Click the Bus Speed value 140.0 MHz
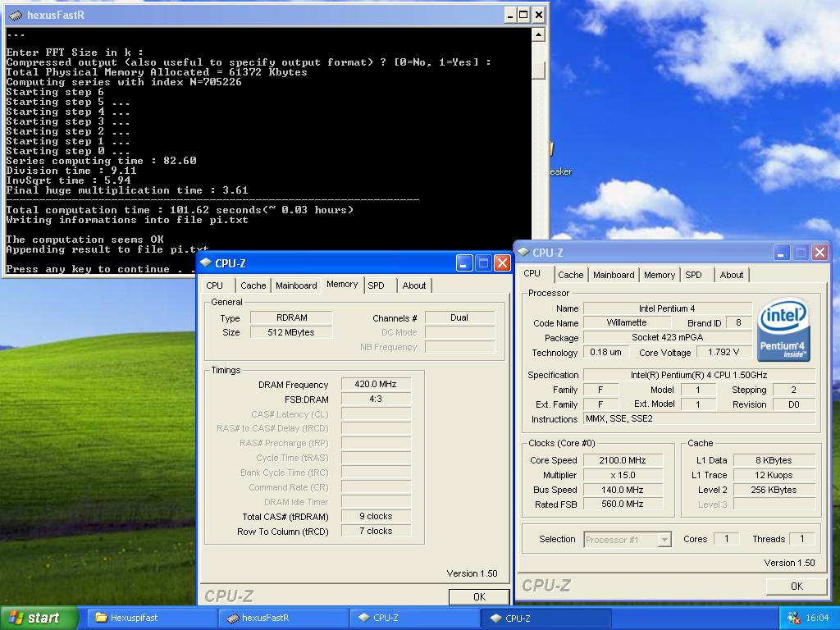Viewport: 840px width, 630px height. tap(623, 490)
